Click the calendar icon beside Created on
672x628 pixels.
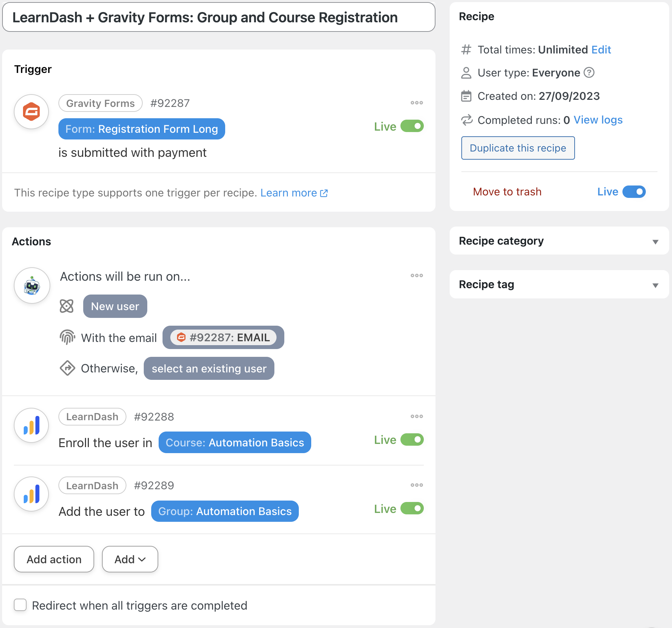click(466, 96)
